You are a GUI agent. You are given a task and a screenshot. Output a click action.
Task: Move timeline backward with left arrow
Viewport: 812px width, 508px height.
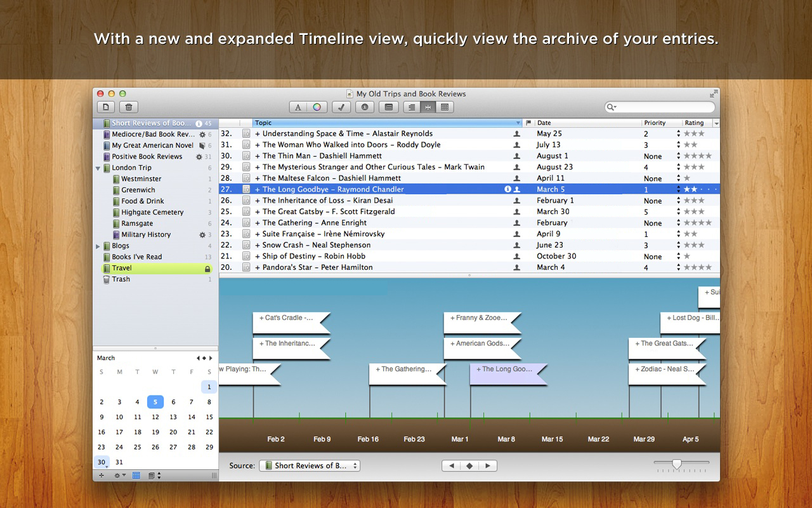(x=451, y=466)
